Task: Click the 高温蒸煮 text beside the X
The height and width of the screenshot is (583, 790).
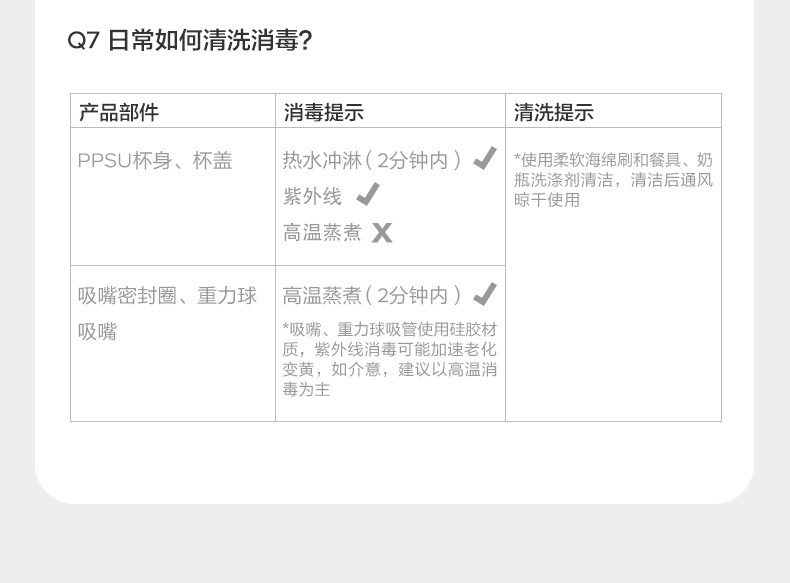Action: point(322,233)
